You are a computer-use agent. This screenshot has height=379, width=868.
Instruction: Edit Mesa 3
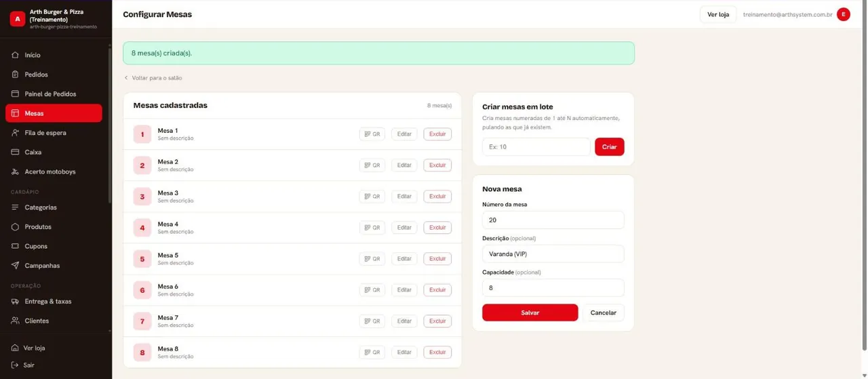pos(404,197)
